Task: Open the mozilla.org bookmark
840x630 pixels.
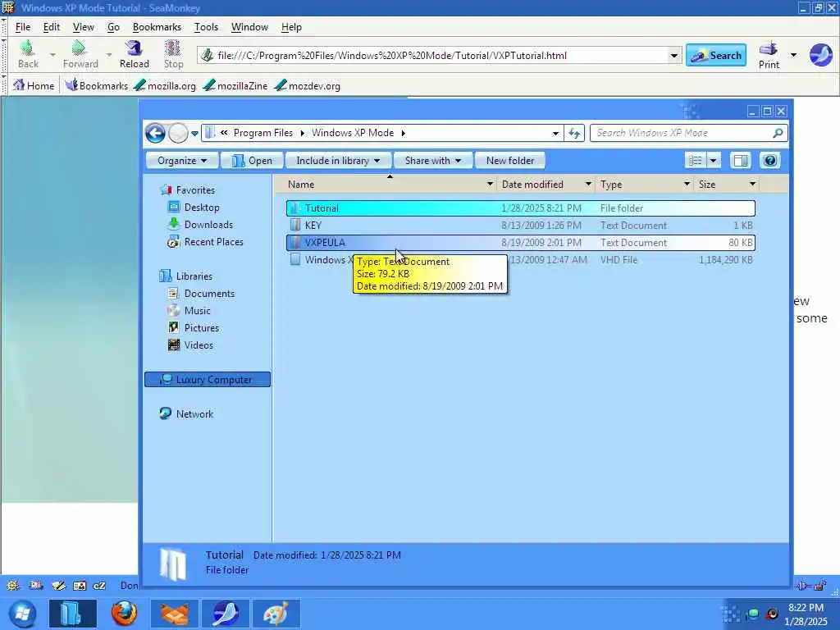Action: (165, 85)
